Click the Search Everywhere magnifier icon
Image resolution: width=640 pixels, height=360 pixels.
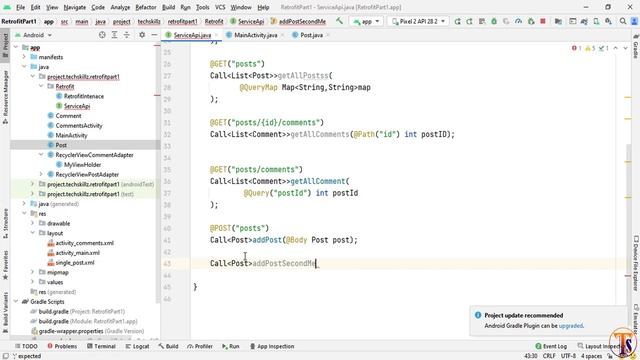622,21
